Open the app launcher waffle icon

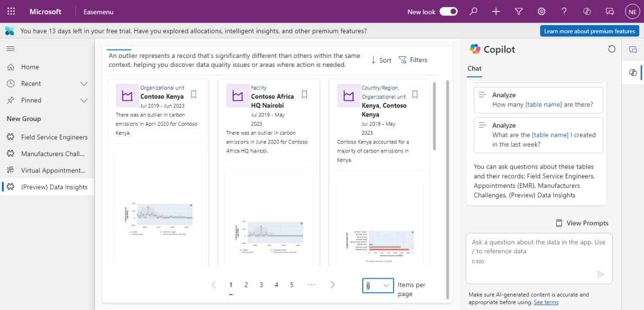pyautogui.click(x=11, y=11)
